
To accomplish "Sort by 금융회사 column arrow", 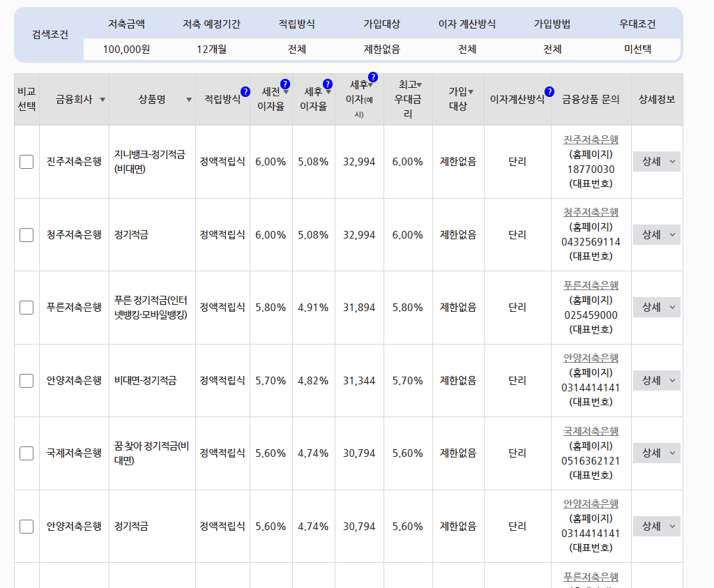I will pyautogui.click(x=102, y=100).
